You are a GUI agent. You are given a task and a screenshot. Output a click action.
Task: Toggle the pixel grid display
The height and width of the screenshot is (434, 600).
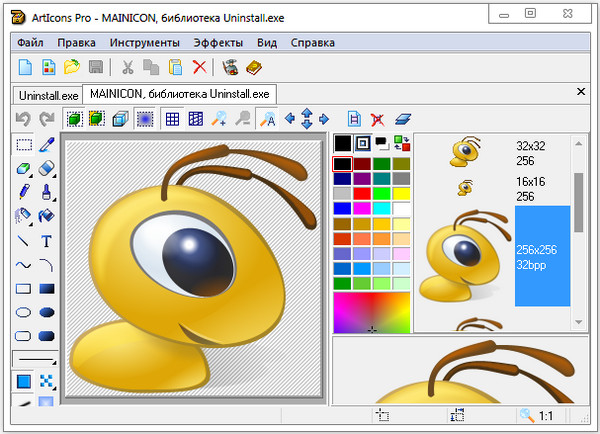pyautogui.click(x=172, y=119)
